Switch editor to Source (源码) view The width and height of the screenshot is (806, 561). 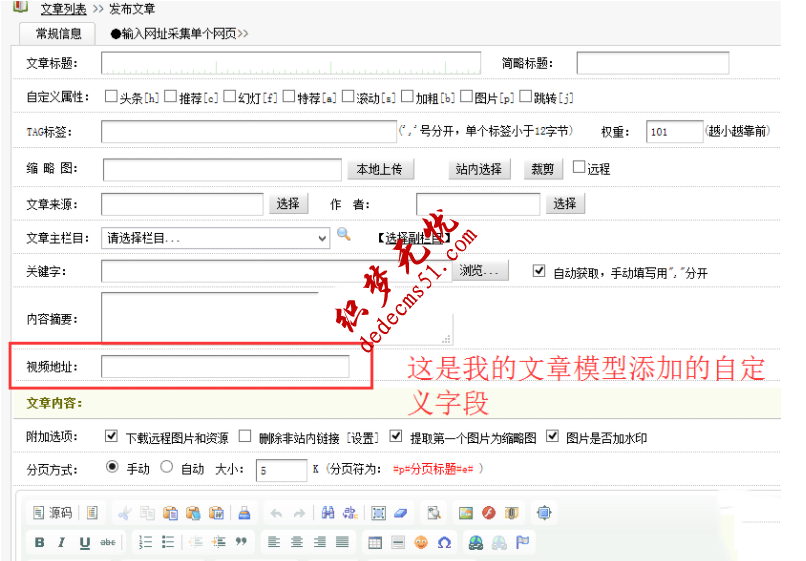52,513
